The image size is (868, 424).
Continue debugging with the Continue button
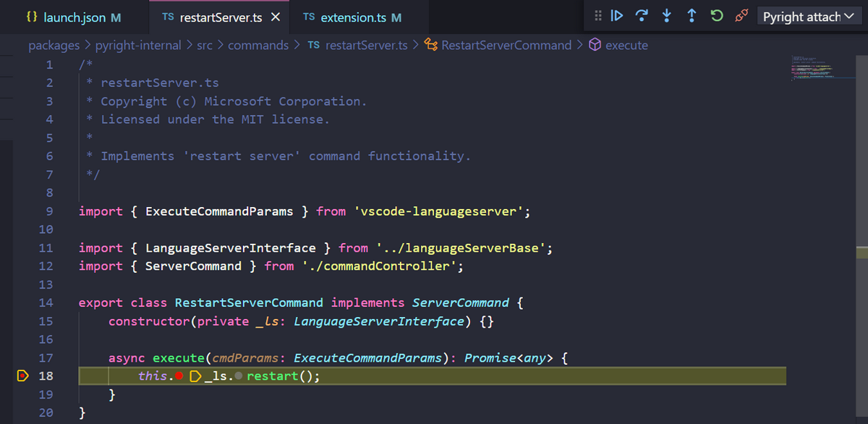[617, 16]
